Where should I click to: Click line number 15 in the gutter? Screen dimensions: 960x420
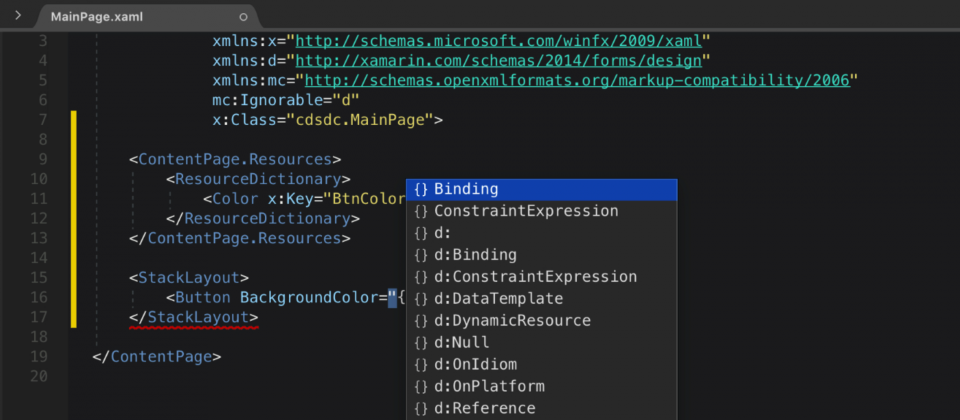click(39, 278)
